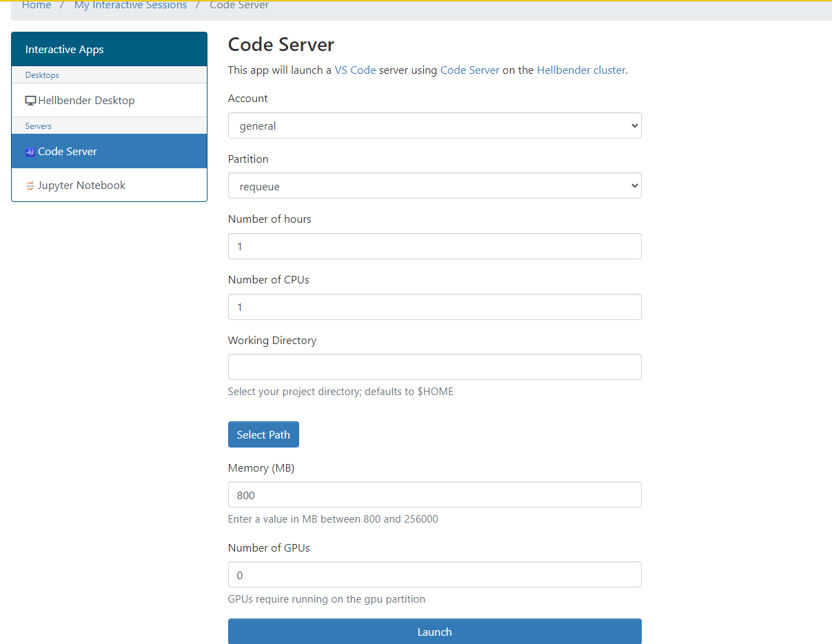The height and width of the screenshot is (644, 832).
Task: Click the Working Directory text box
Action: coord(434,367)
